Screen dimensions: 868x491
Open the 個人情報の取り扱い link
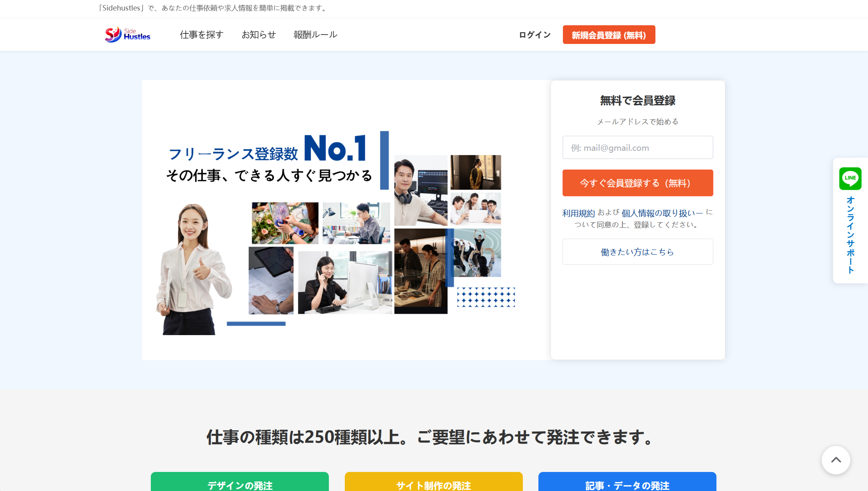click(x=662, y=213)
